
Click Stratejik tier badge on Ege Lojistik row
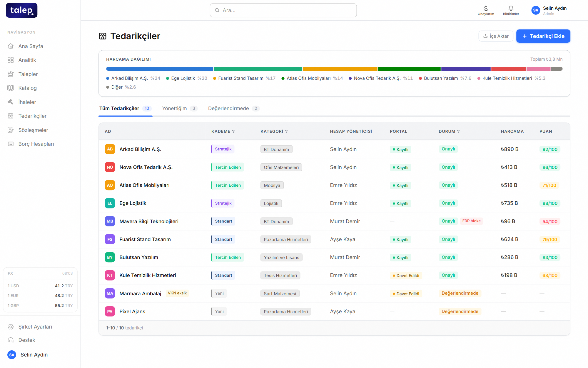click(x=223, y=203)
